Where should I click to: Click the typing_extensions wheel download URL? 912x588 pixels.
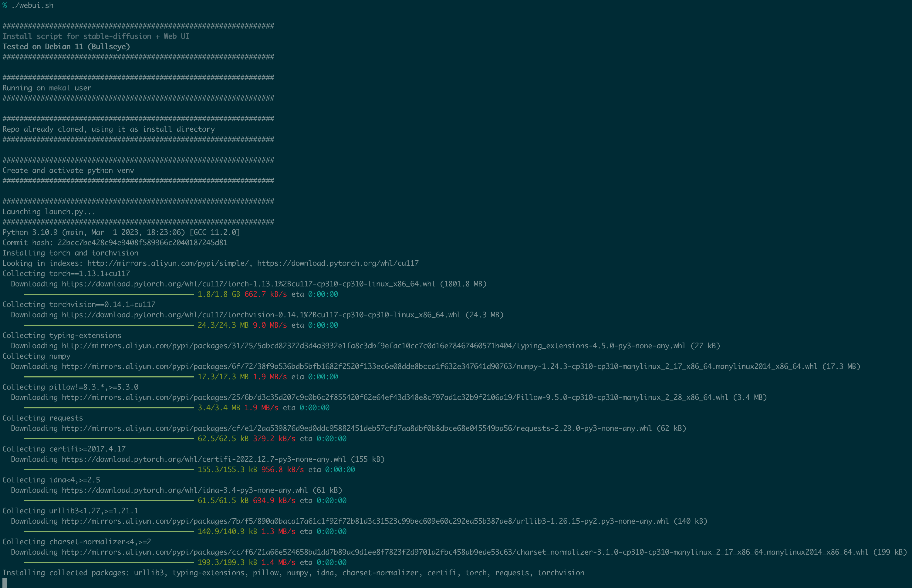pyautogui.click(x=373, y=346)
